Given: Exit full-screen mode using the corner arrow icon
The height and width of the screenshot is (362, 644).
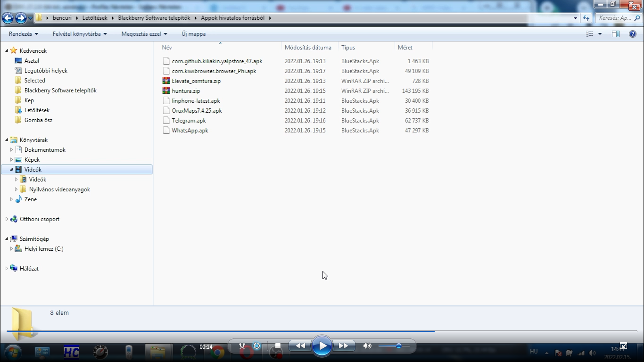Looking at the screenshot, I should (x=623, y=346).
